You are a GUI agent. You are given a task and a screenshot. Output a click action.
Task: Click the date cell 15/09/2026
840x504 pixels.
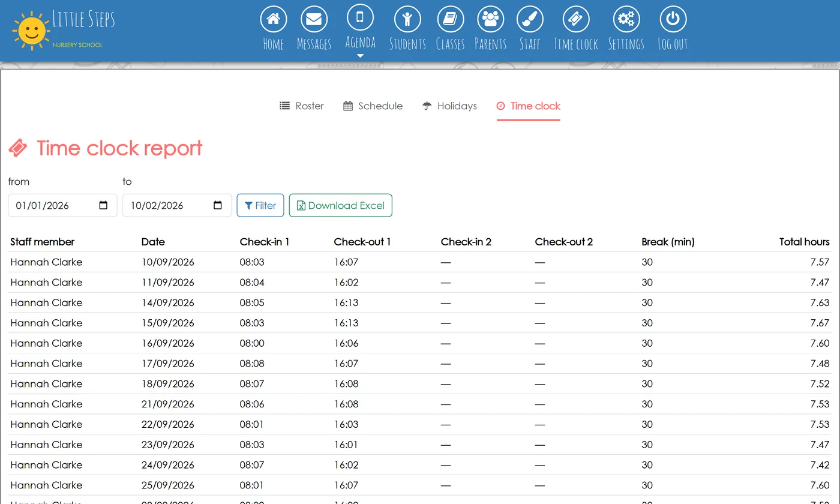pos(168,323)
